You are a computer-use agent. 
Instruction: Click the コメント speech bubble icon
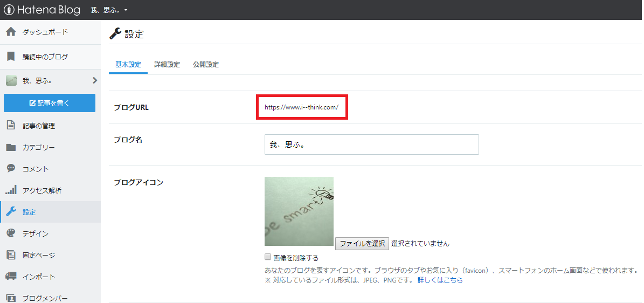[x=11, y=169]
